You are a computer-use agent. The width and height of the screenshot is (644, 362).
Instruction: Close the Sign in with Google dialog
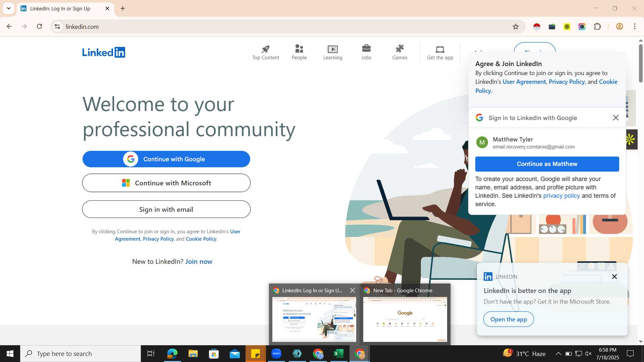pos(615,118)
